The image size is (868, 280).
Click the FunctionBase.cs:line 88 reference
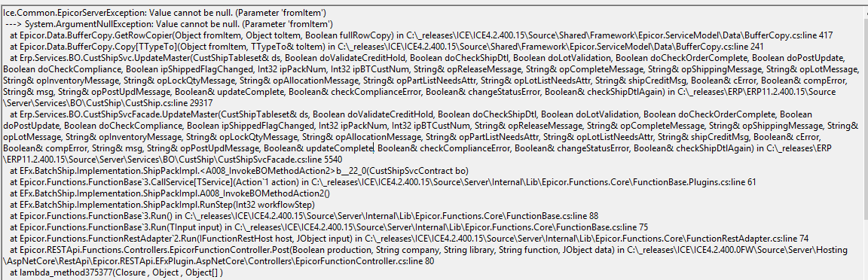(x=552, y=215)
